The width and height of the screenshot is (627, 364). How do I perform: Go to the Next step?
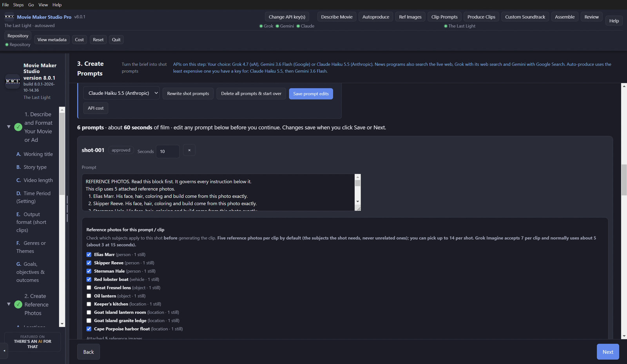(x=608, y=352)
